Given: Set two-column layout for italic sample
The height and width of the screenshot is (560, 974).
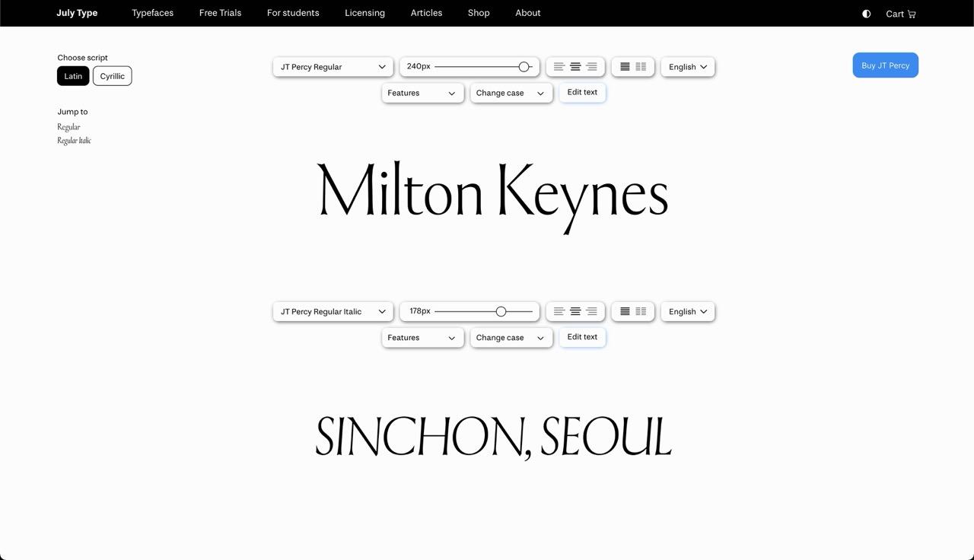Looking at the screenshot, I should pos(641,311).
